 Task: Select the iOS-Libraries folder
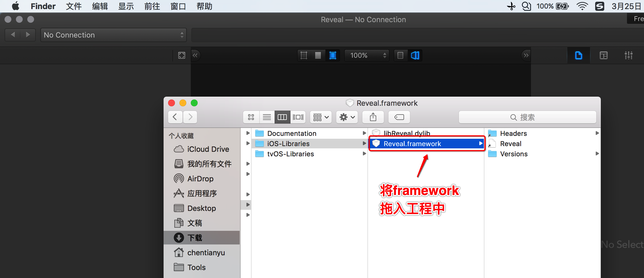coord(310,144)
